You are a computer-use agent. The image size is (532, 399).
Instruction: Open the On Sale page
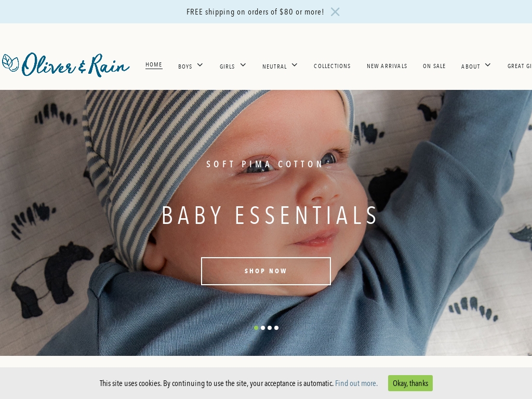(x=434, y=66)
